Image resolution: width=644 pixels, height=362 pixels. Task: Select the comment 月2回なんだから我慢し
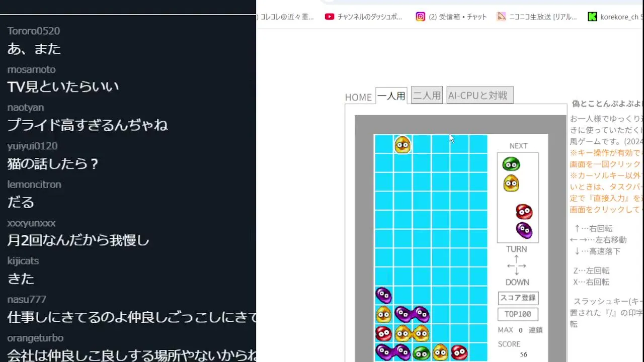click(x=78, y=240)
